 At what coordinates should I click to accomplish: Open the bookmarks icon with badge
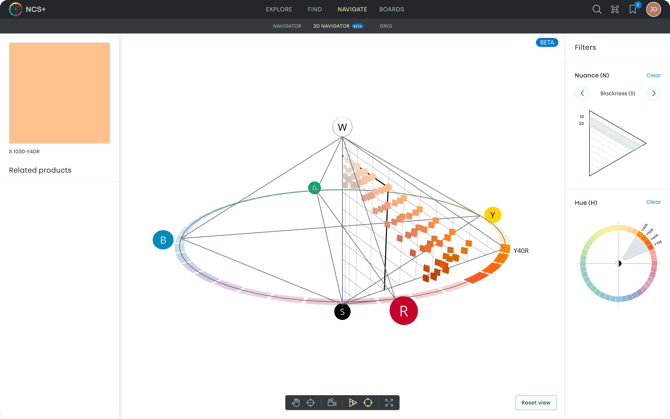coord(633,9)
